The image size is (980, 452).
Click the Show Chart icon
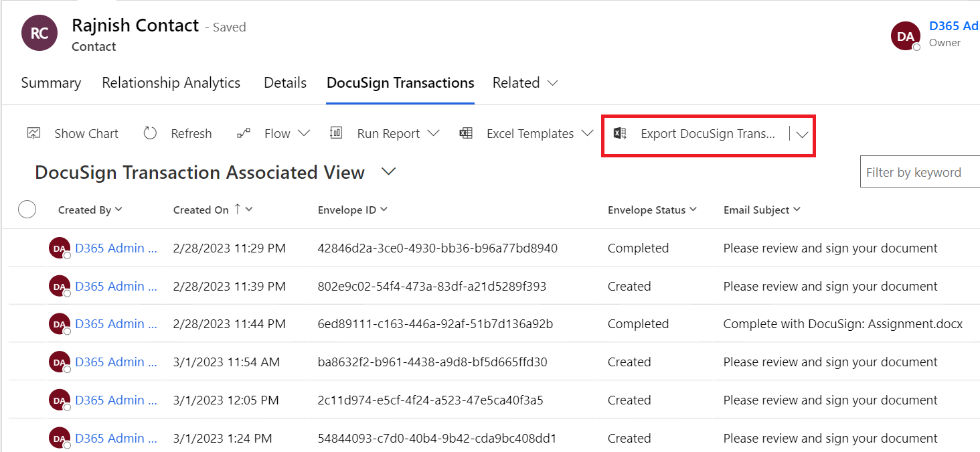tap(33, 133)
